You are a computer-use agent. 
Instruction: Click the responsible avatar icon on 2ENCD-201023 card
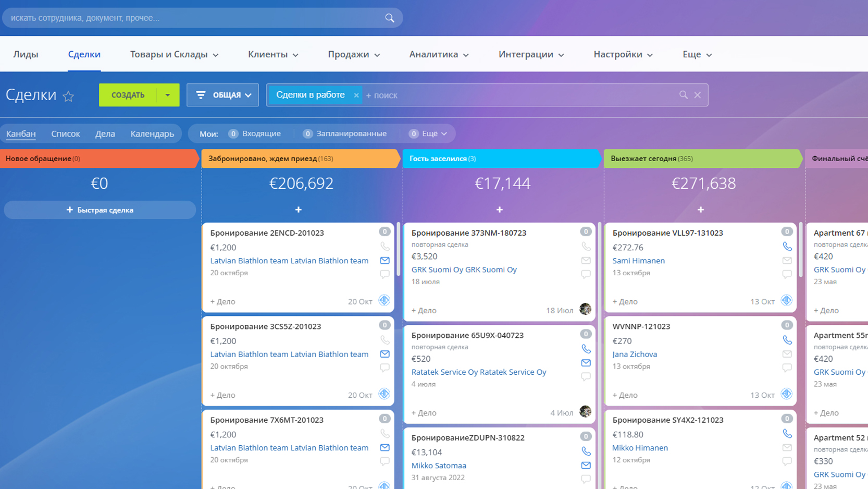[385, 300]
